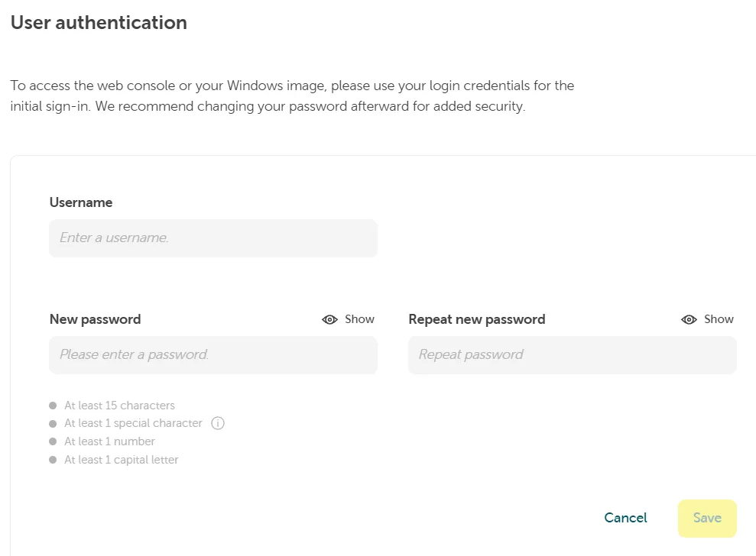Click the eye icon beside New password

click(329, 319)
